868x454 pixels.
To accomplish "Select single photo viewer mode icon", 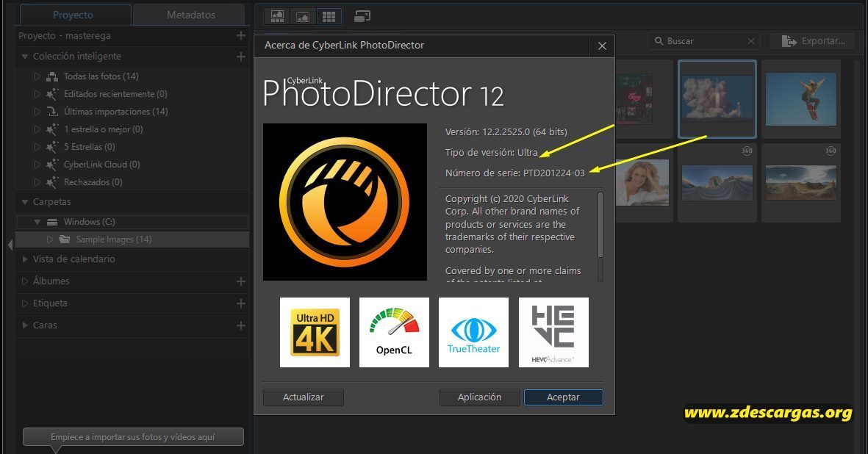I will [303, 17].
